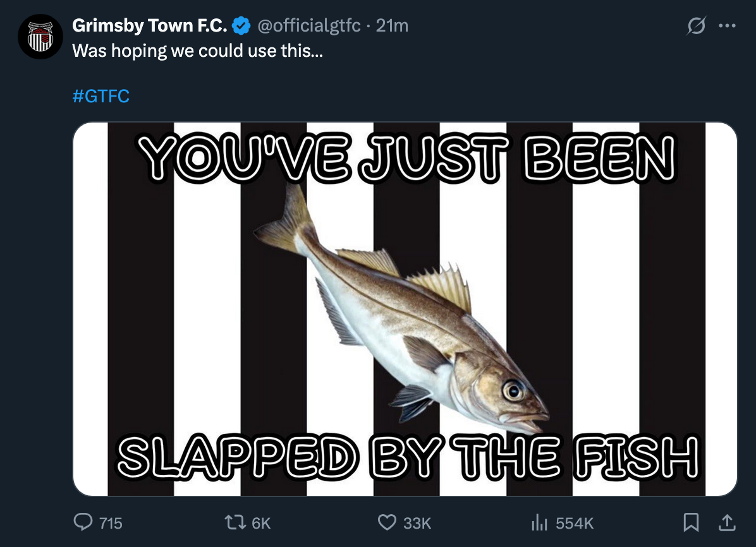Click the 21m post timestamp
Viewport: 756px width, 547px height.
(392, 25)
